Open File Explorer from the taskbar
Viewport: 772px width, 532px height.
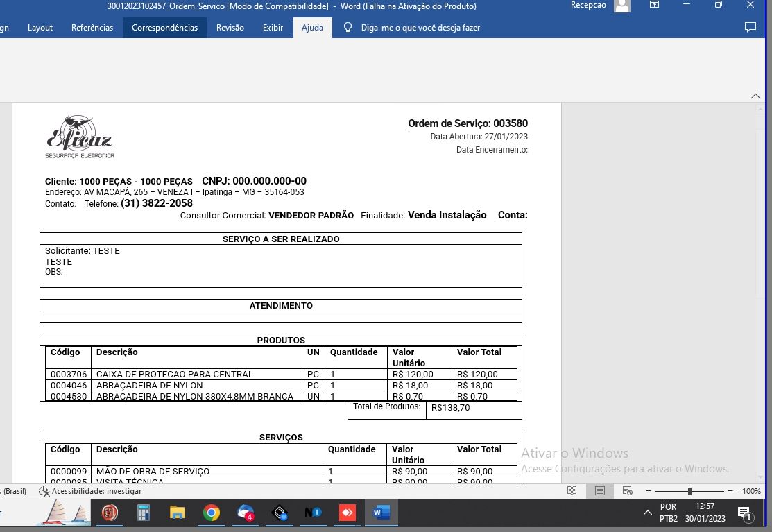[x=178, y=513]
